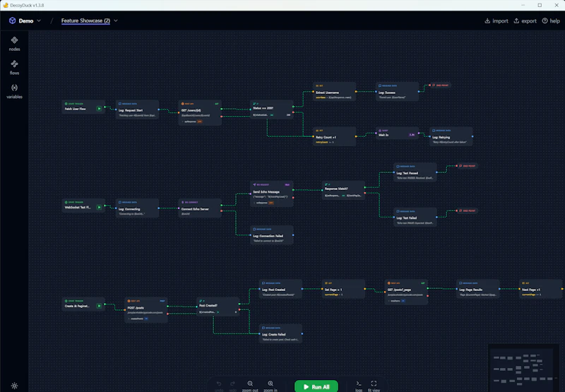Click the import button
This screenshot has width=565, height=392.
coord(496,21)
